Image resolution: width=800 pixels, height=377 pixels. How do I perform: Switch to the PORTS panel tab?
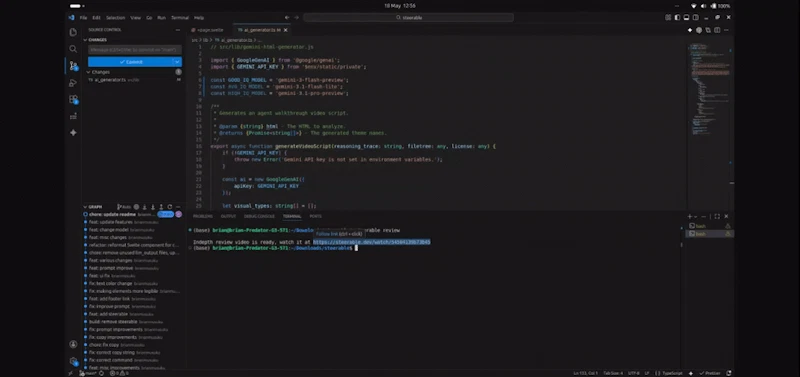click(x=315, y=216)
